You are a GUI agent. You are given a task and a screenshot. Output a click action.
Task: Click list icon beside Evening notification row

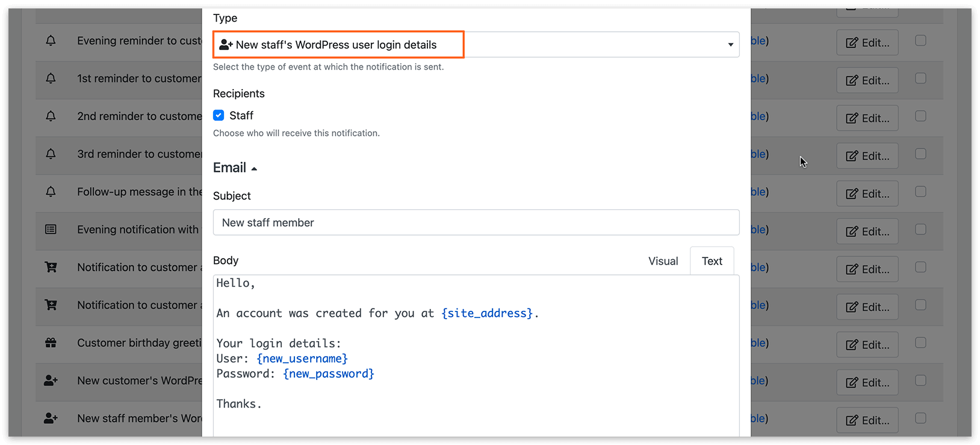(x=51, y=230)
